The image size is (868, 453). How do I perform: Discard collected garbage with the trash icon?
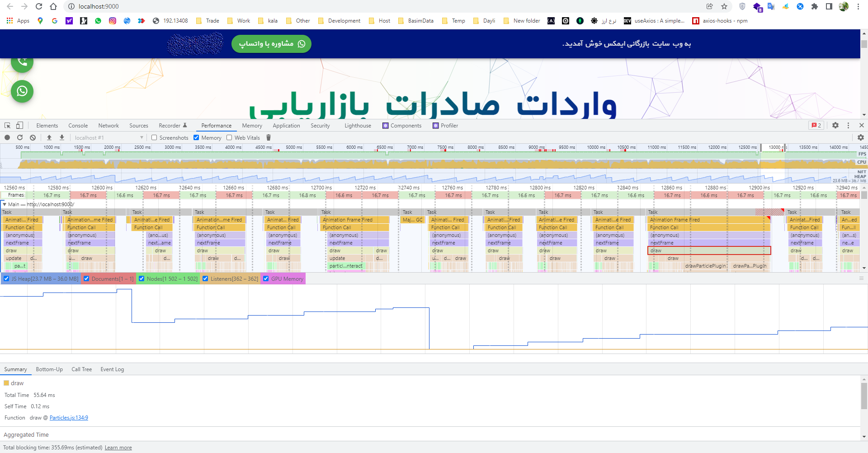pyautogui.click(x=268, y=137)
